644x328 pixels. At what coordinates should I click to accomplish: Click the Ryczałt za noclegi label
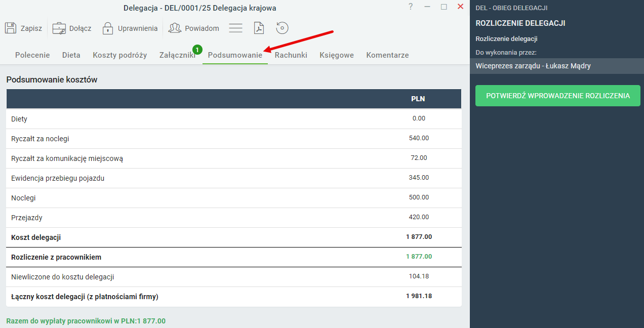tap(40, 139)
